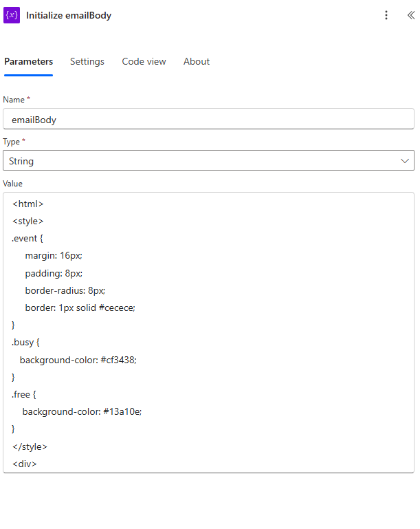Switch to the Parameters tab
This screenshot has width=420, height=529.
coord(29,61)
